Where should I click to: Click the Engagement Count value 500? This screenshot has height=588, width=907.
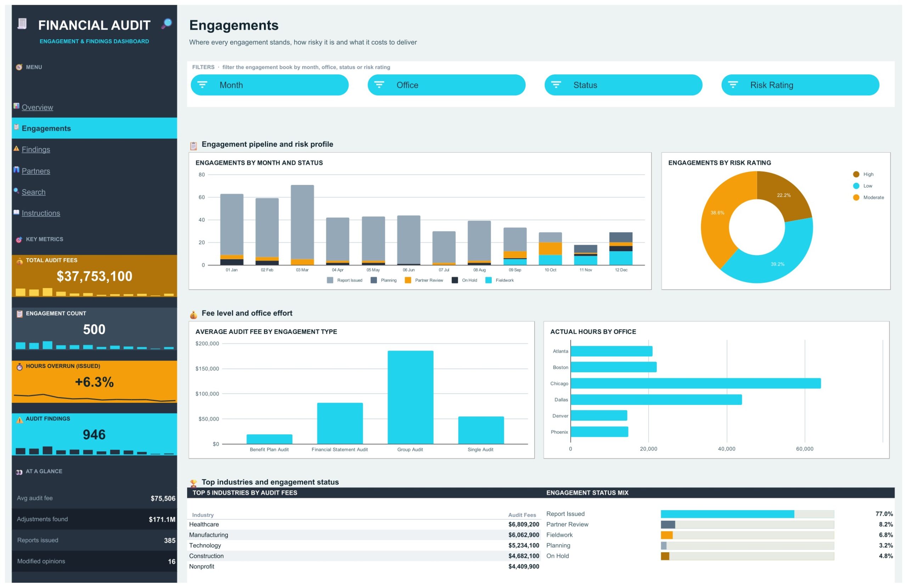point(94,329)
